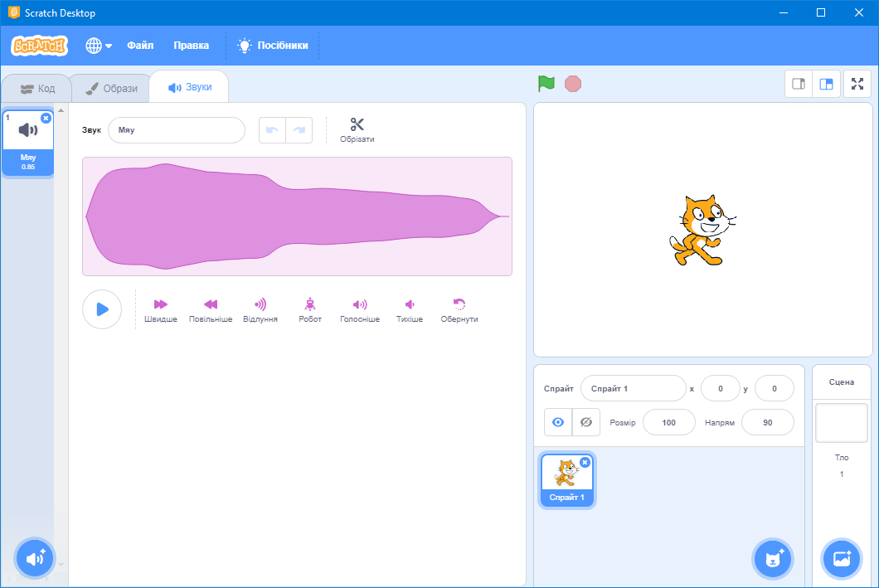
Task: Open the language selection globe dropdown
Action: point(98,46)
